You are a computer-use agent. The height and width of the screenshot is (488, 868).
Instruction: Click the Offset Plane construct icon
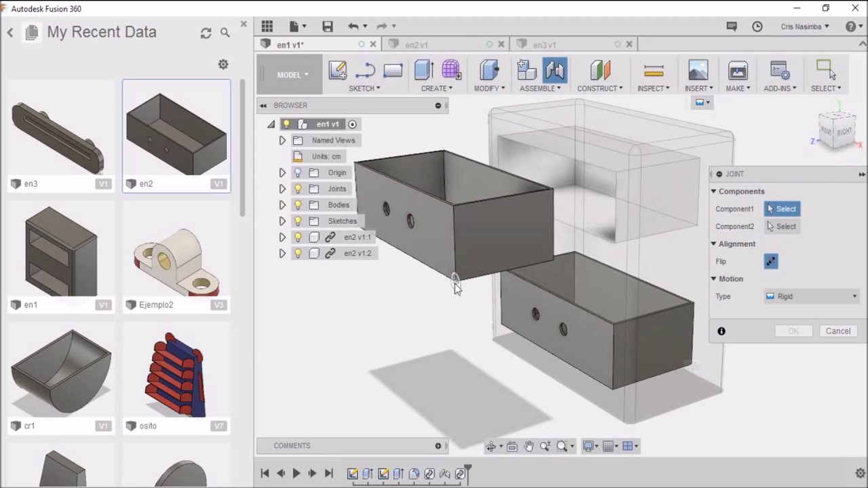tap(599, 70)
